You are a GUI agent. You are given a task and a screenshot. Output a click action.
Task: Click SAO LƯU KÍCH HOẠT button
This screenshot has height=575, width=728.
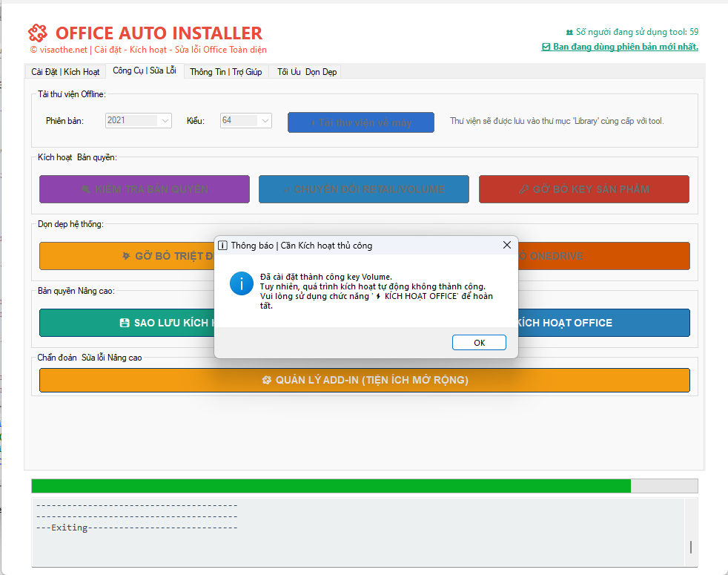click(x=127, y=323)
